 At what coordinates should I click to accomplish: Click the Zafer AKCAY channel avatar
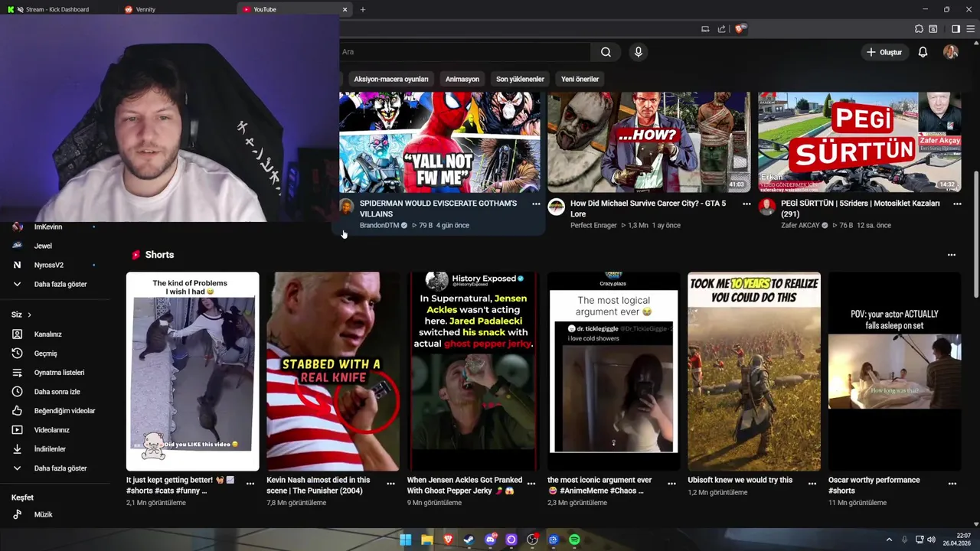(x=767, y=207)
